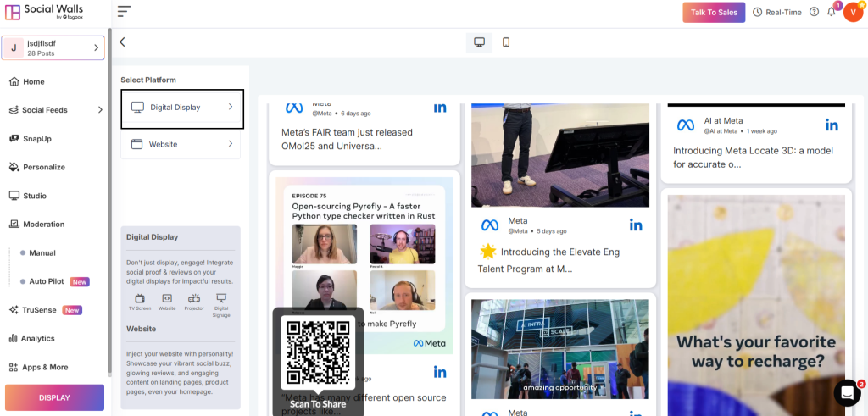Select Manual moderation option

[x=42, y=252]
